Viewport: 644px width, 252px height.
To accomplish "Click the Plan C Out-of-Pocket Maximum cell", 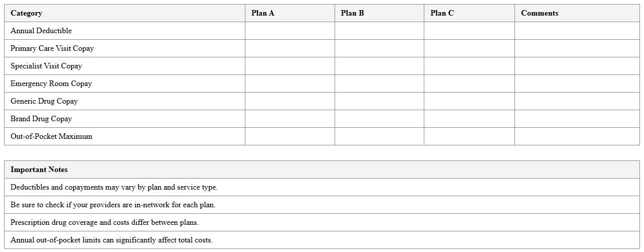I will tap(469, 136).
